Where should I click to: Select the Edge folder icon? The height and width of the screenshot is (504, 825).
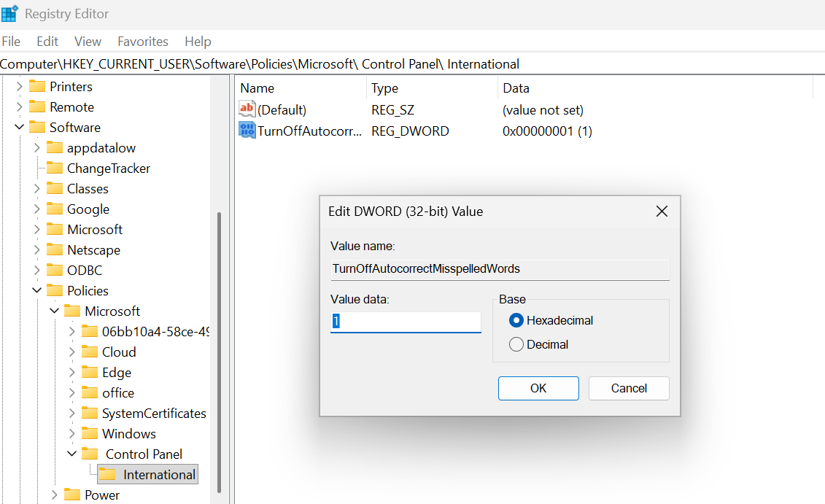point(90,372)
